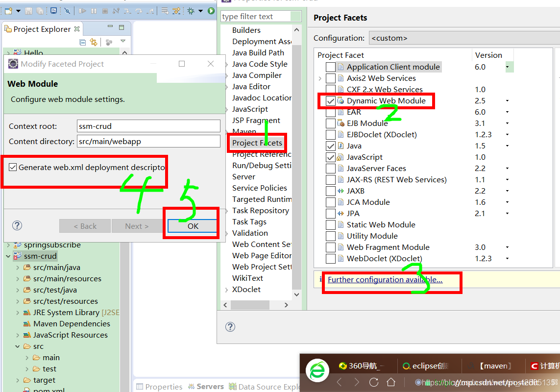The image size is (560, 392).
Task: Launch Debug with the bug icon
Action: 191,11
